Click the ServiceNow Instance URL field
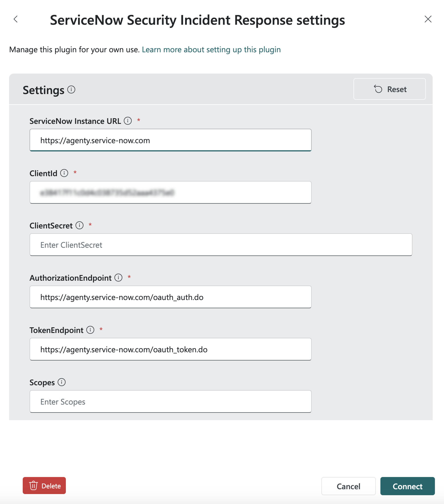The image size is (444, 504). coord(170,140)
